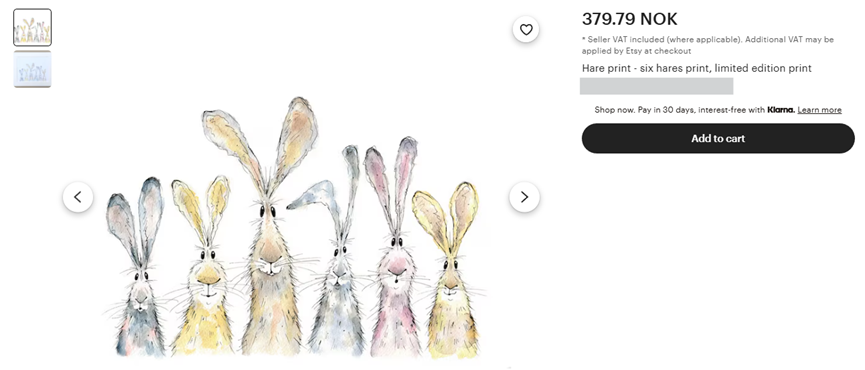This screenshot has width=865, height=370.
Task: Go to the previous product image arrow
Action: (78, 197)
